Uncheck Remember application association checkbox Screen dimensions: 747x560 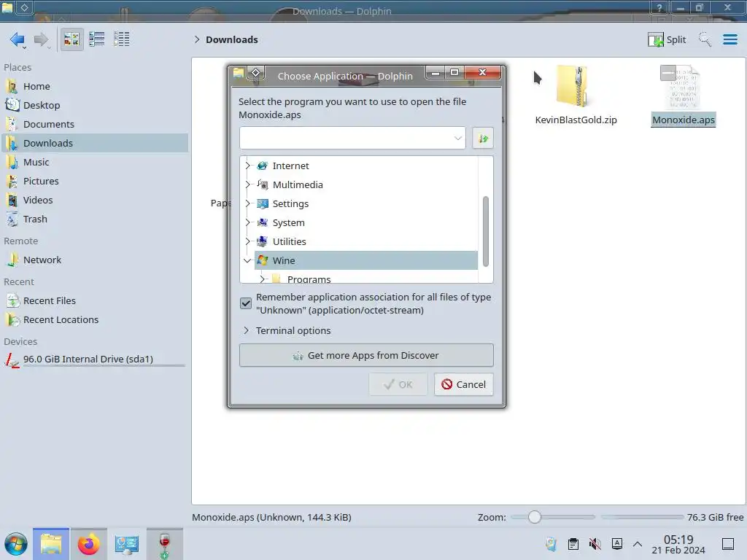[x=246, y=303]
